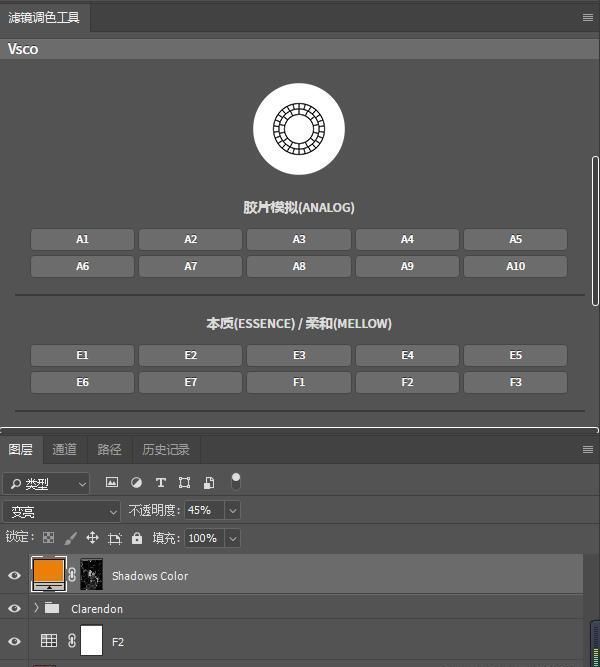The height and width of the screenshot is (667, 600).
Task: Switch to the 通道 tab
Action: click(x=65, y=450)
